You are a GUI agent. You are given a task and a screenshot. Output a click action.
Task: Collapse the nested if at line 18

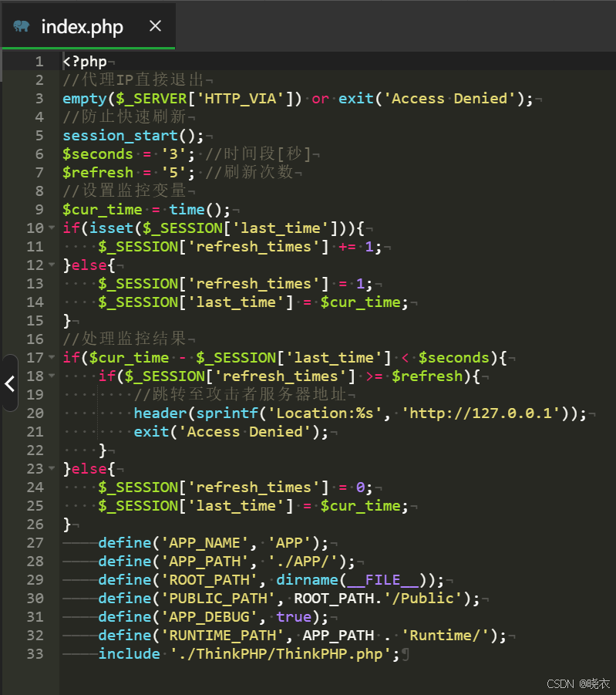pos(52,376)
